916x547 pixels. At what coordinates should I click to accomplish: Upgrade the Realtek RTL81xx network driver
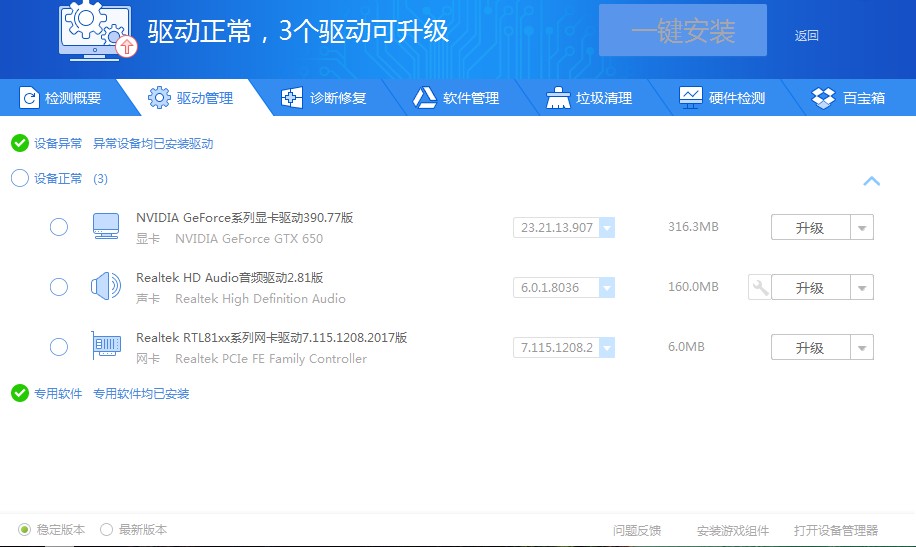click(810, 348)
